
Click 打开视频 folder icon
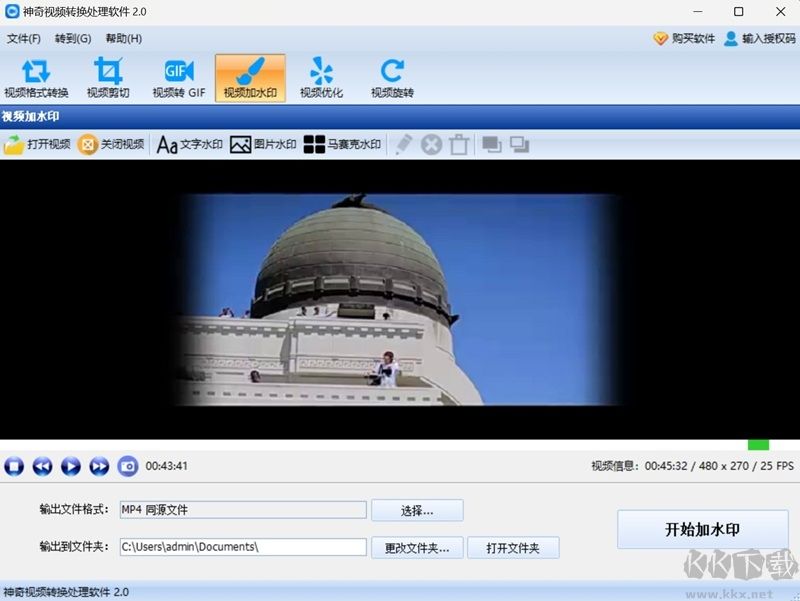click(37, 144)
